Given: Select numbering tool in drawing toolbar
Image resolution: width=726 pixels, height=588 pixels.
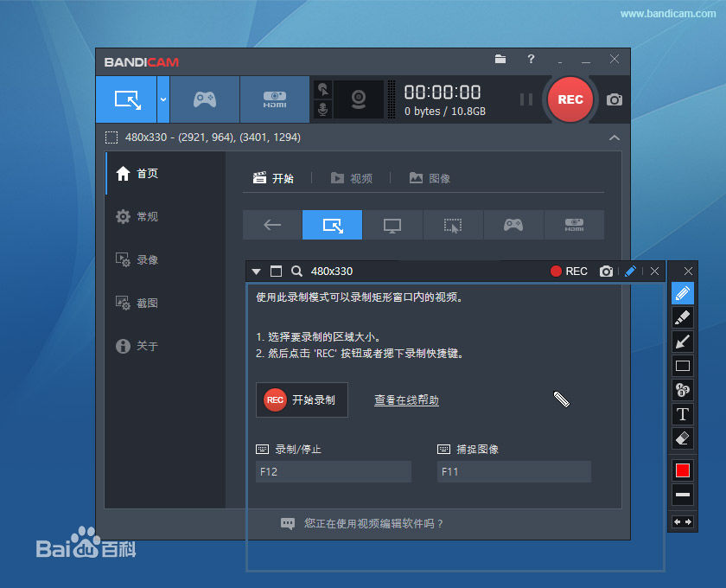Looking at the screenshot, I should point(683,390).
